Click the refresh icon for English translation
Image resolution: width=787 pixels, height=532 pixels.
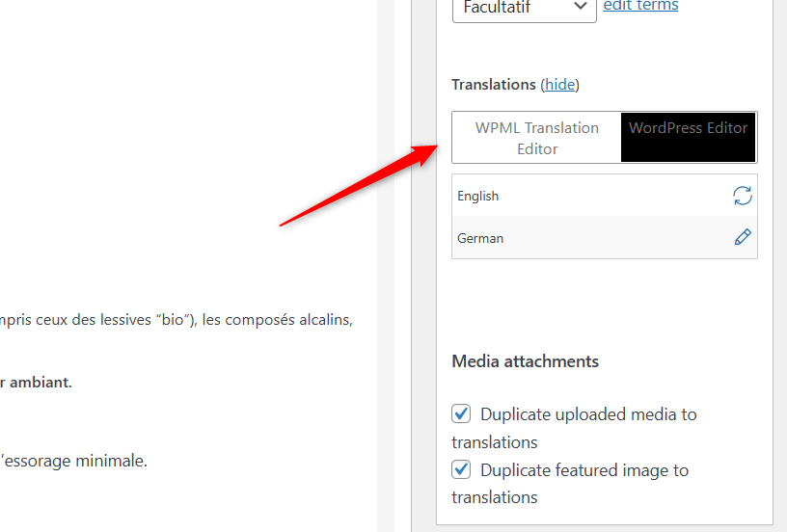pyautogui.click(x=743, y=196)
